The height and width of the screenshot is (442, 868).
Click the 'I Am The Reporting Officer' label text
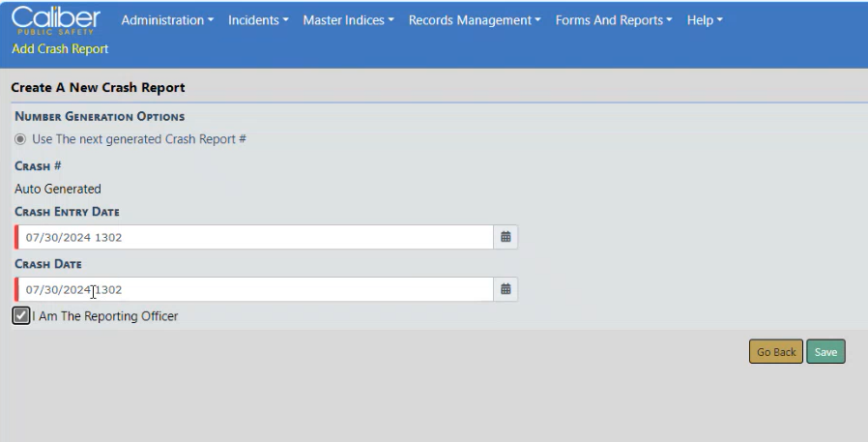pyautogui.click(x=105, y=316)
